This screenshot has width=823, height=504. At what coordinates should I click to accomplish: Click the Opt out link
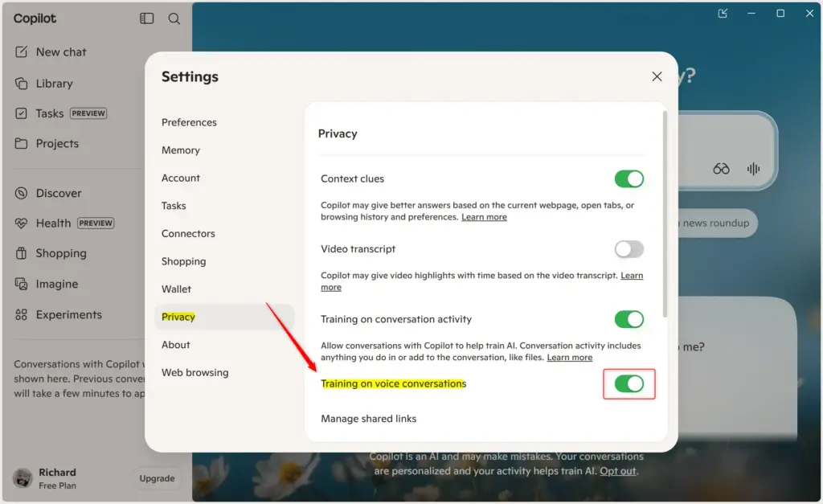pyautogui.click(x=618, y=471)
